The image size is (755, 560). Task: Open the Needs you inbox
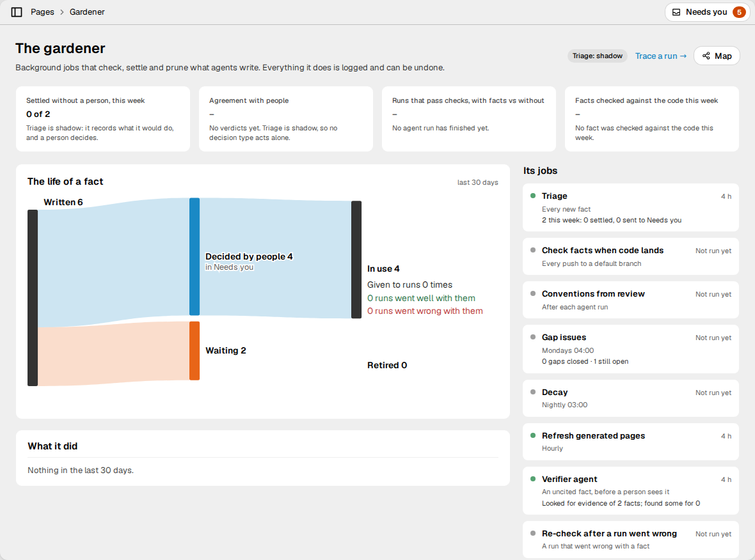pyautogui.click(x=707, y=12)
